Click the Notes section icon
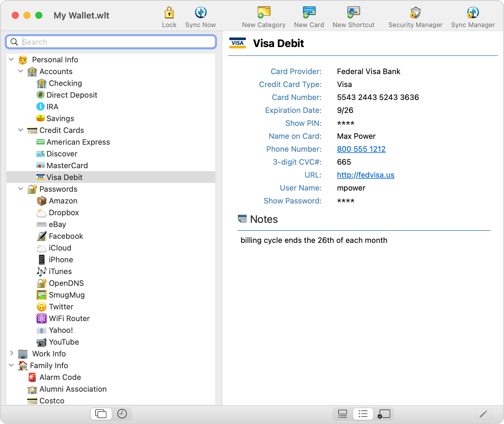Screen dimensions: 504x424 click(x=242, y=219)
